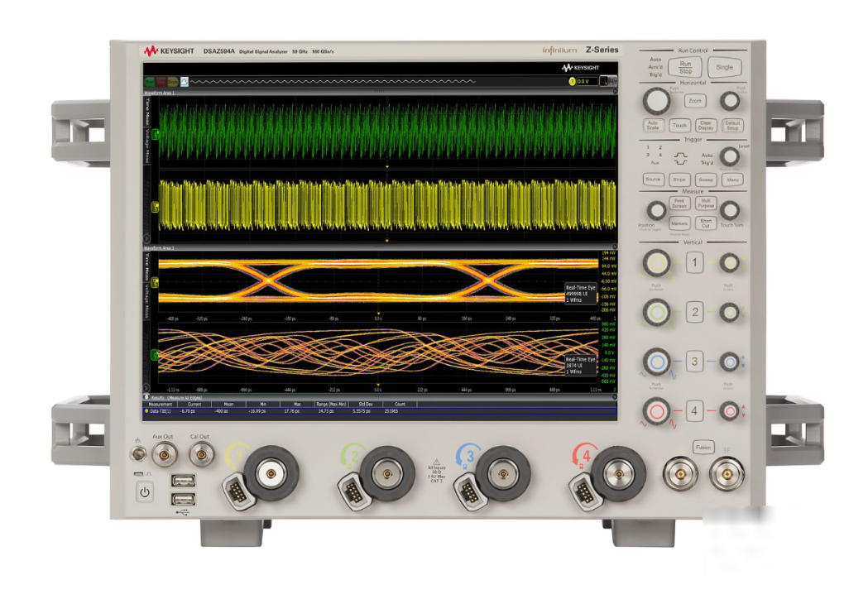Activate horizontal Zoom mode
This screenshot has width=868, height=599.
[695, 101]
